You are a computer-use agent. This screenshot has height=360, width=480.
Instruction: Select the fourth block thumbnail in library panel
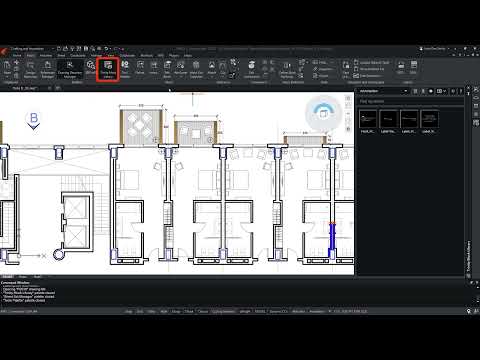(x=430, y=119)
